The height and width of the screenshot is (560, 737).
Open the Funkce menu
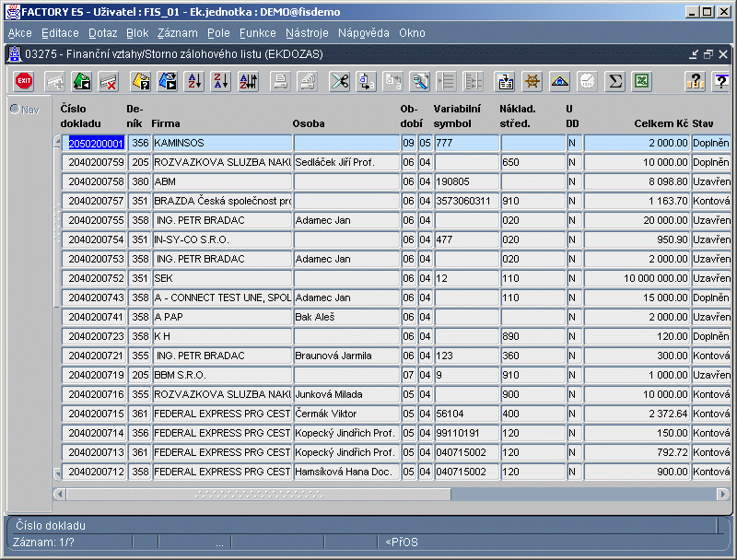pos(258,33)
